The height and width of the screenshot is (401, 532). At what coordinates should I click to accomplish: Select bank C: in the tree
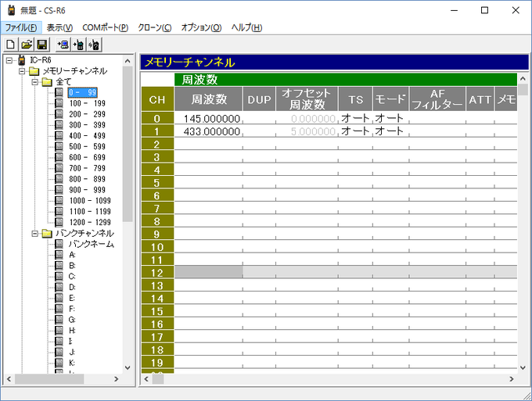click(x=72, y=277)
